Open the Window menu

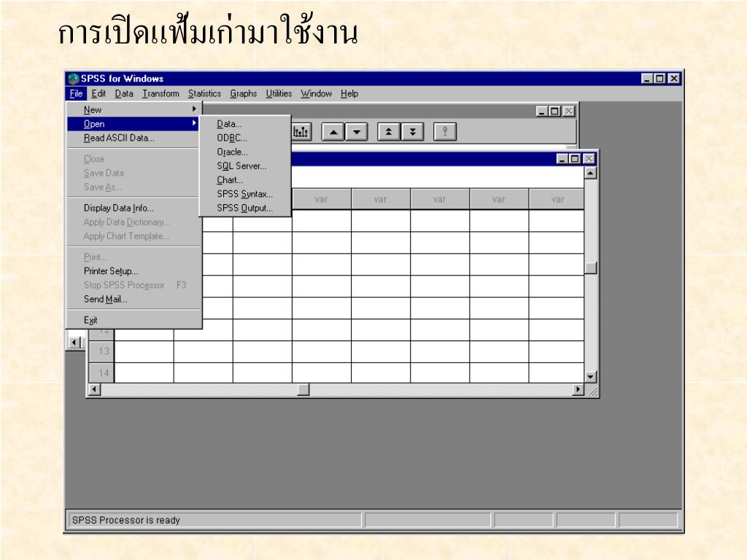click(316, 93)
